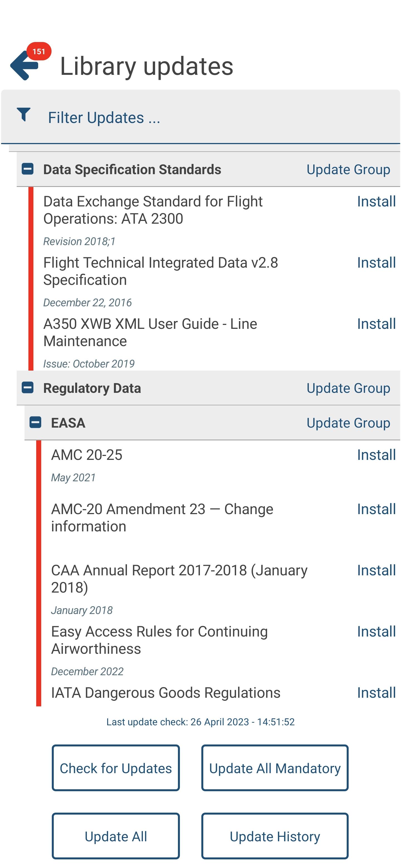Install AMC-20 Amendment 23 Change information
This screenshot has height=868, width=401.
coord(376,509)
